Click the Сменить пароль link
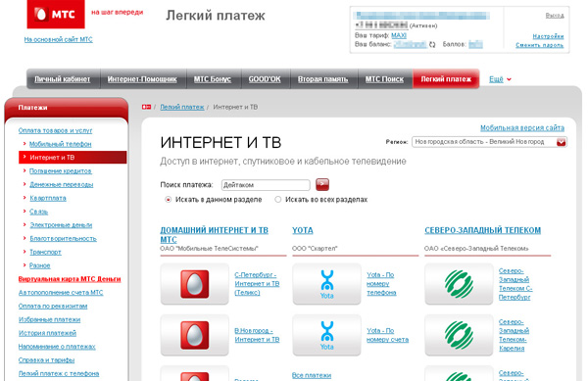The height and width of the screenshot is (381, 588). pyautogui.click(x=540, y=45)
